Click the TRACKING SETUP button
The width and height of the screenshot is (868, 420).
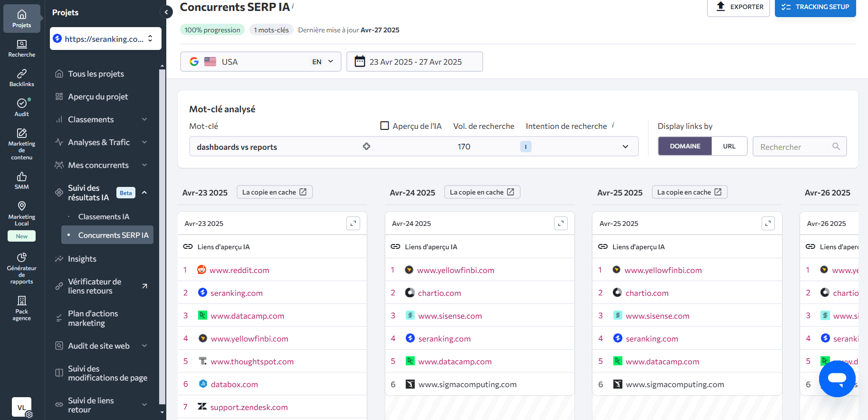(x=815, y=7)
